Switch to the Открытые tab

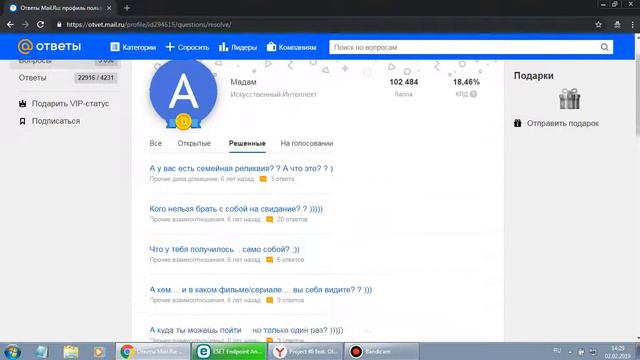click(194, 143)
